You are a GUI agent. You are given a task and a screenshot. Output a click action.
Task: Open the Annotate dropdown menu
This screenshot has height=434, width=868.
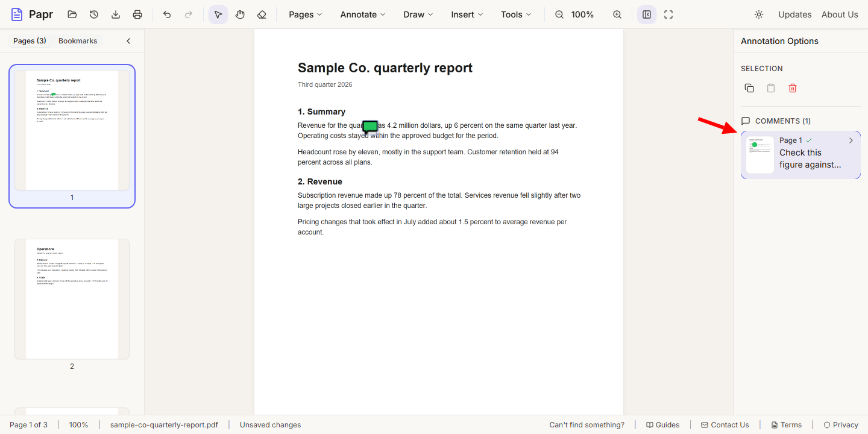(x=363, y=14)
